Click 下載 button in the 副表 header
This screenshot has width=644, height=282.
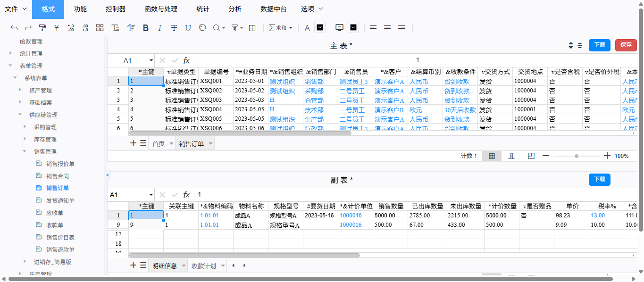[599, 180]
